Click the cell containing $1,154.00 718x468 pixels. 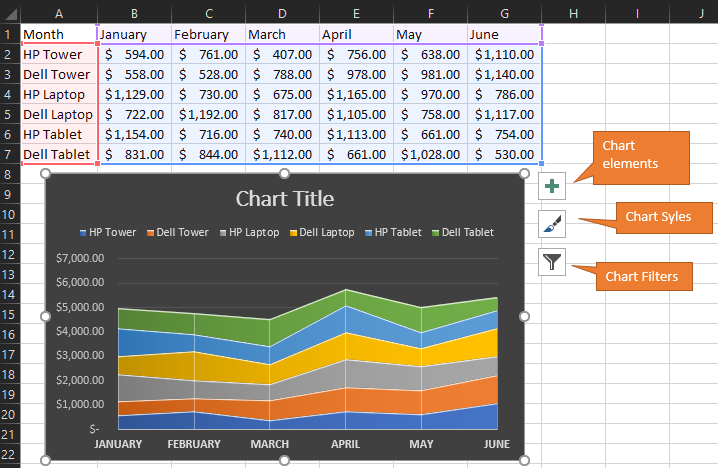(134, 134)
